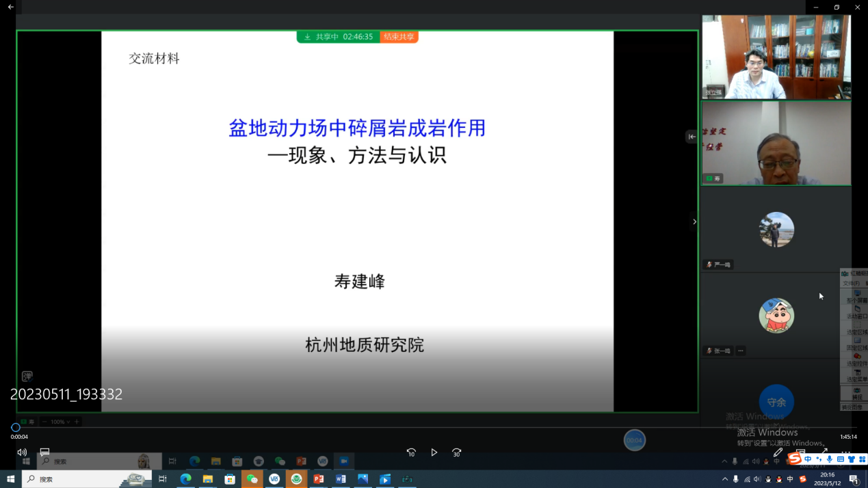Click the back arrow at the top left

10,7
